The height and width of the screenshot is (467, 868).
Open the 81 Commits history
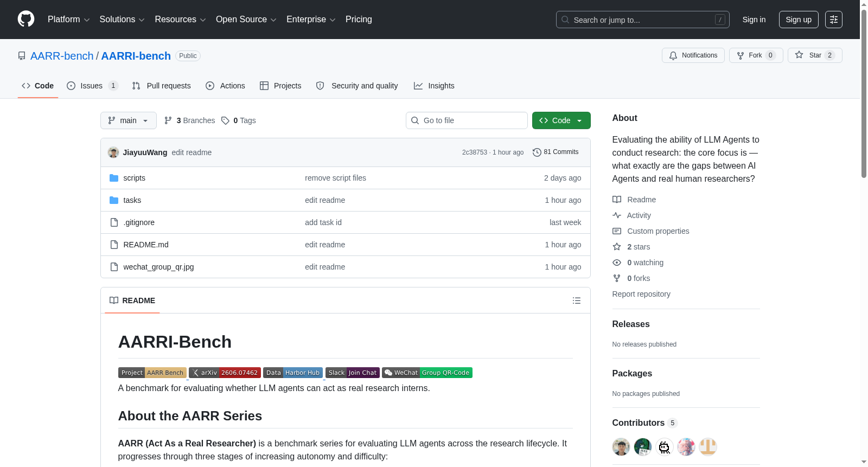click(556, 152)
